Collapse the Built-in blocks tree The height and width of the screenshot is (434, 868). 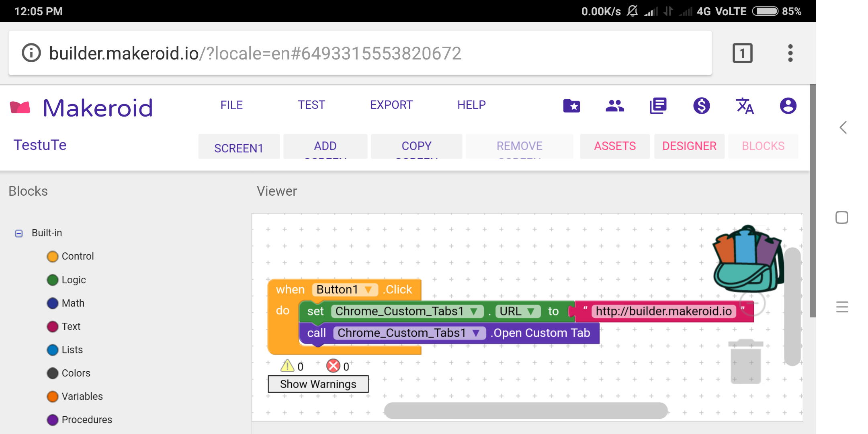point(19,233)
